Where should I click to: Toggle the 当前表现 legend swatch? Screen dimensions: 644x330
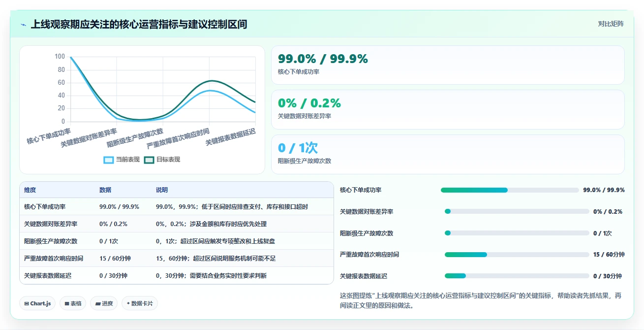tap(108, 160)
